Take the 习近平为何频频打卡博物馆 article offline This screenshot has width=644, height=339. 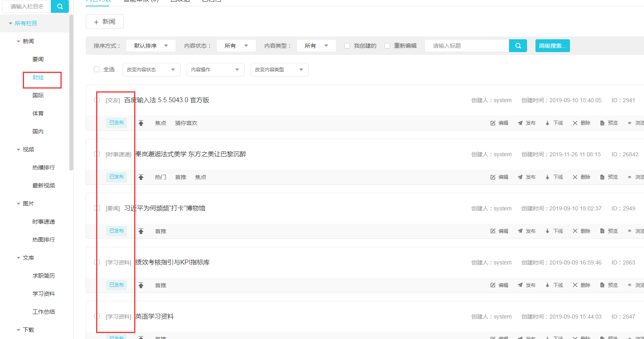click(x=554, y=231)
